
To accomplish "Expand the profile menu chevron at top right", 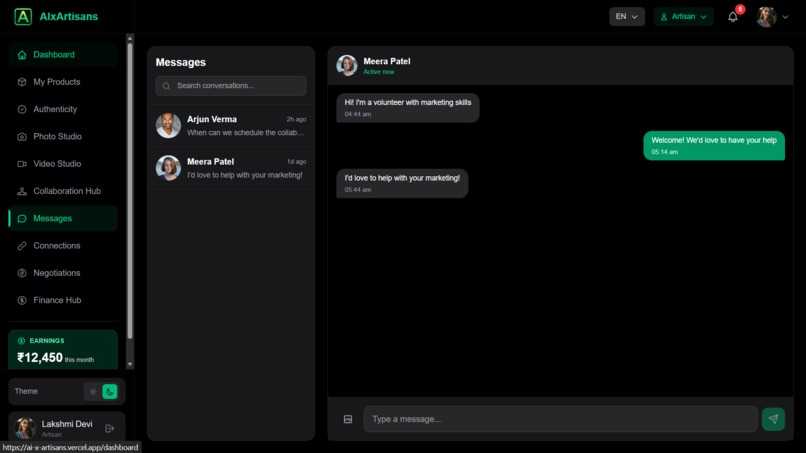I will pyautogui.click(x=785, y=17).
